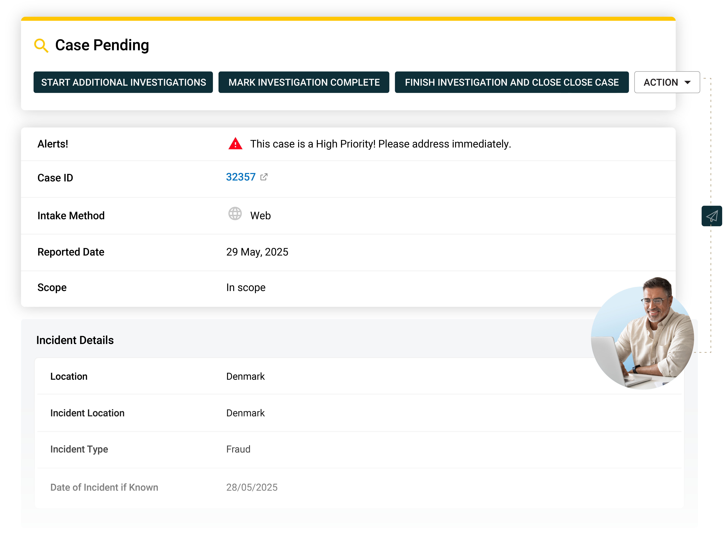The height and width of the screenshot is (560, 728).
Task: Click the Case Pending title text
Action: pos(102,45)
